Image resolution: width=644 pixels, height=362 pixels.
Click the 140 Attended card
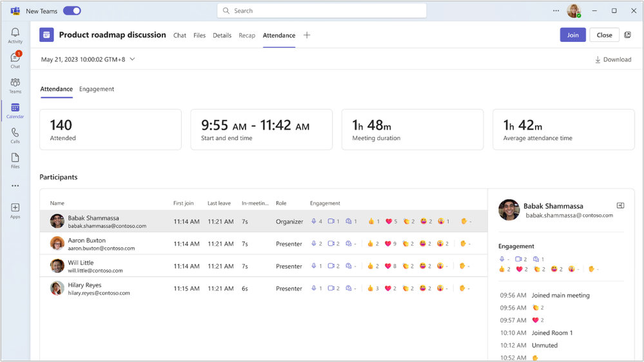(110, 130)
